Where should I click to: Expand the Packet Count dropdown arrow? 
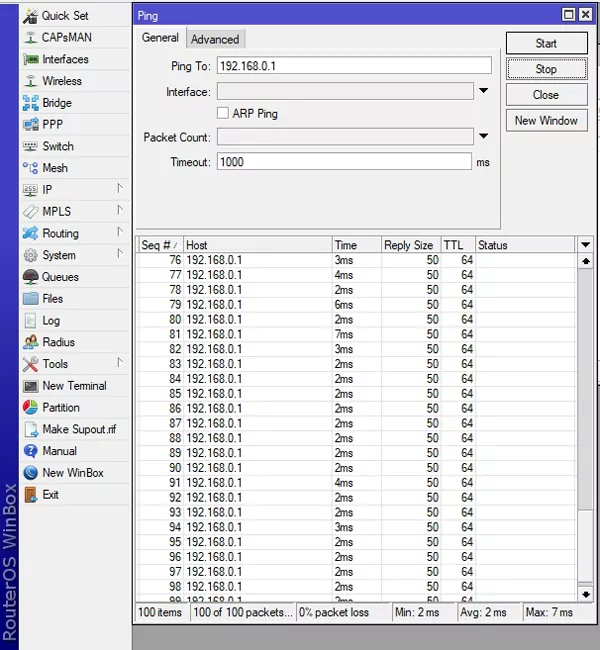click(x=483, y=137)
